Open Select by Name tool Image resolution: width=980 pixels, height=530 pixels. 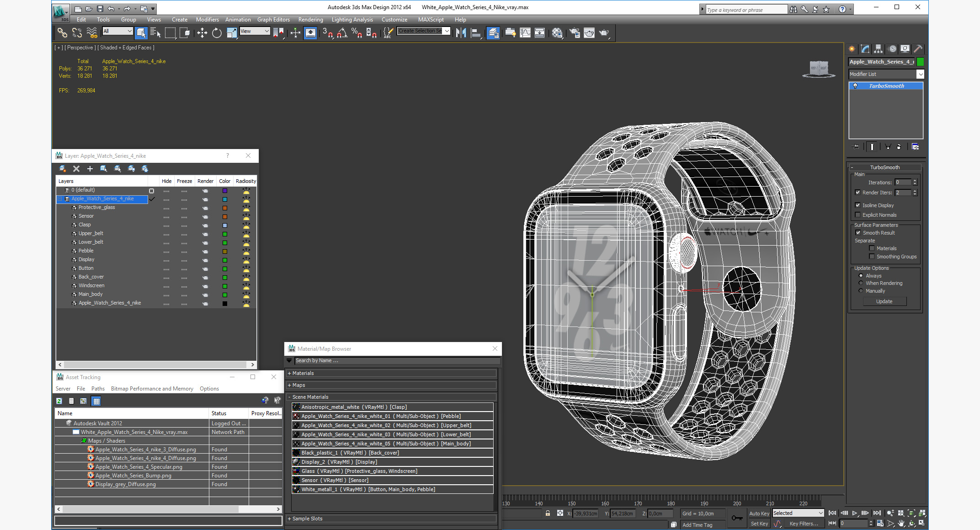155,33
